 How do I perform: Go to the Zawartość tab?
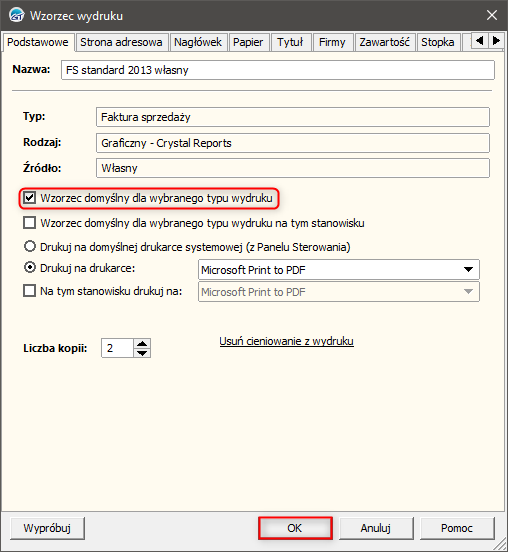pyautogui.click(x=384, y=42)
